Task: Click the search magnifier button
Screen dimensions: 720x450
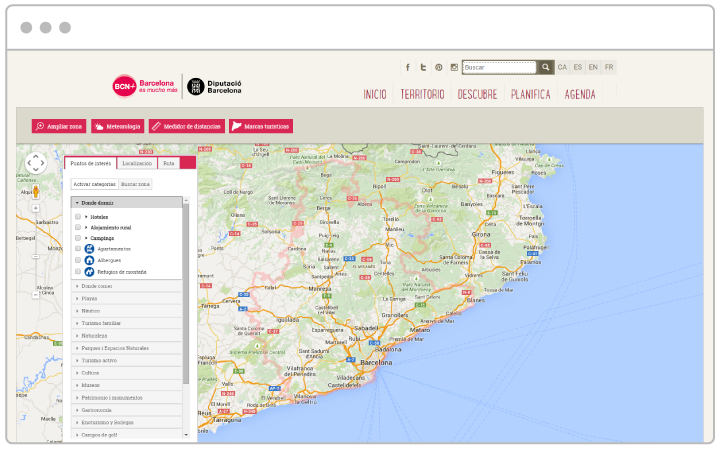Action: click(x=546, y=68)
